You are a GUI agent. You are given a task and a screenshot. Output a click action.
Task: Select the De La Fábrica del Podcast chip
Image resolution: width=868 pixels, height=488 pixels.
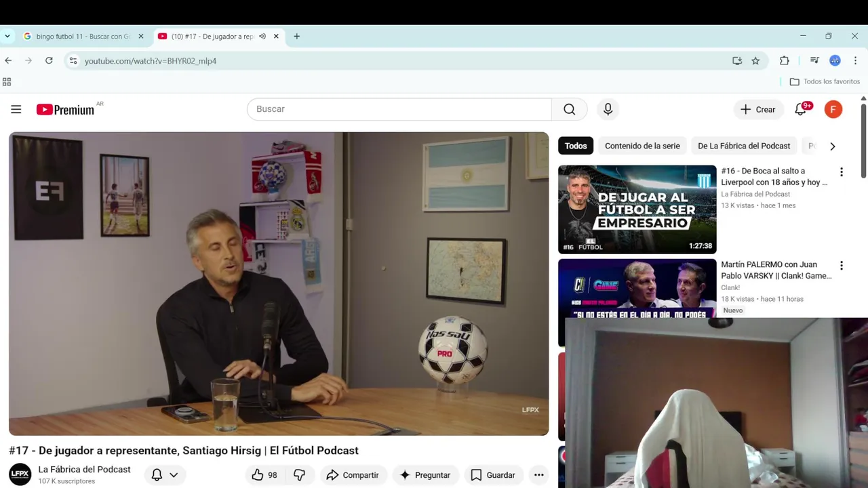point(744,146)
